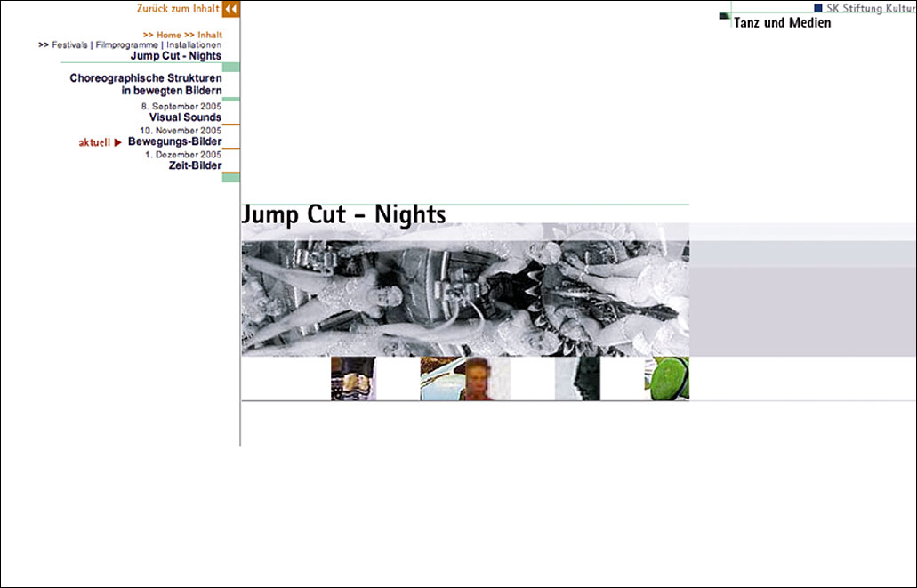Screen dimensions: 917x588
Task: Click the '10. November 2005' date text
Action: tap(181, 131)
